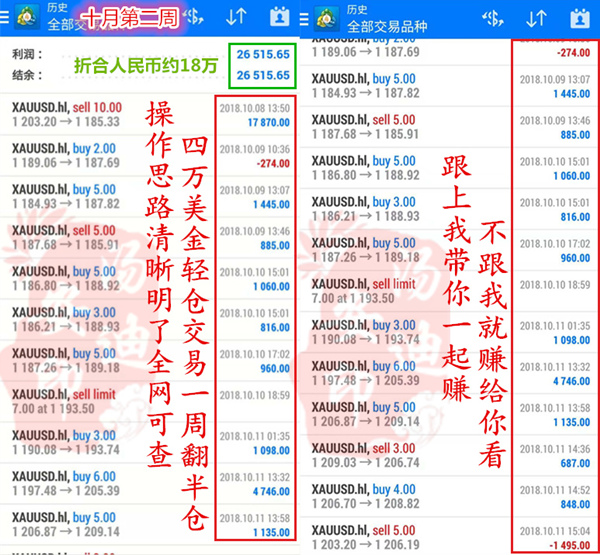600x555 pixels.
Task: Open the hamburger menu in right panel
Action: (304, 18)
